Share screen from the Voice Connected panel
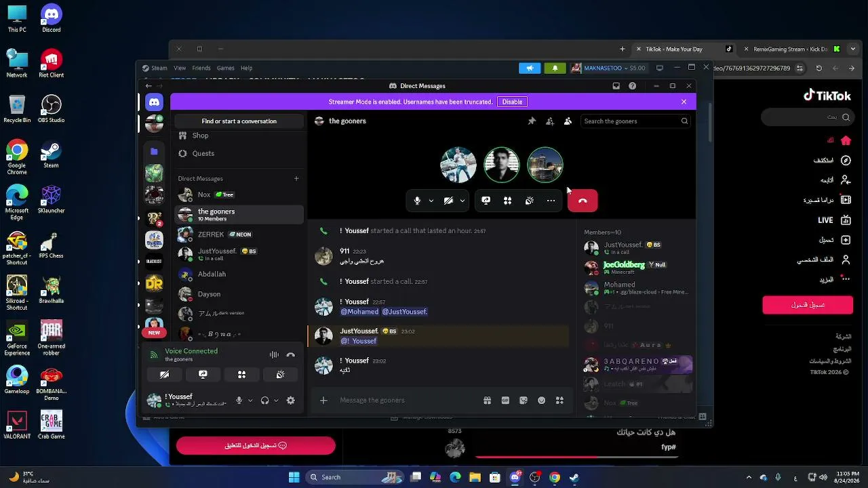The image size is (868, 488). pos(203,374)
